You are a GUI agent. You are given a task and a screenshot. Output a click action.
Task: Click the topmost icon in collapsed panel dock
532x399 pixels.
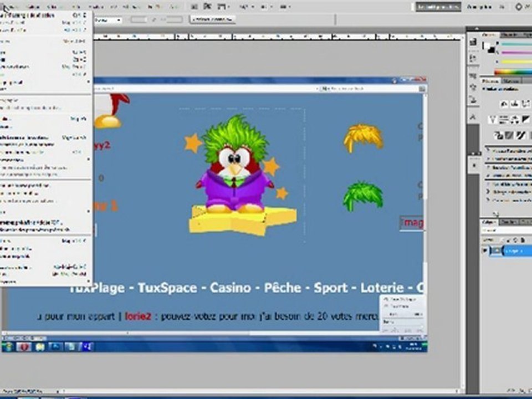[473, 42]
